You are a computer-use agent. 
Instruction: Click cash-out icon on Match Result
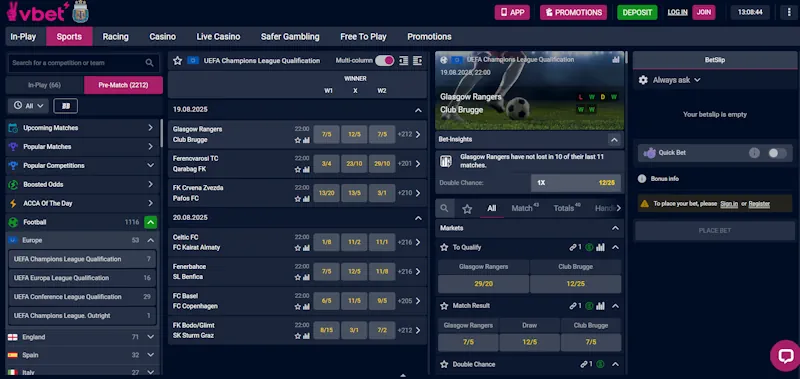(x=589, y=306)
